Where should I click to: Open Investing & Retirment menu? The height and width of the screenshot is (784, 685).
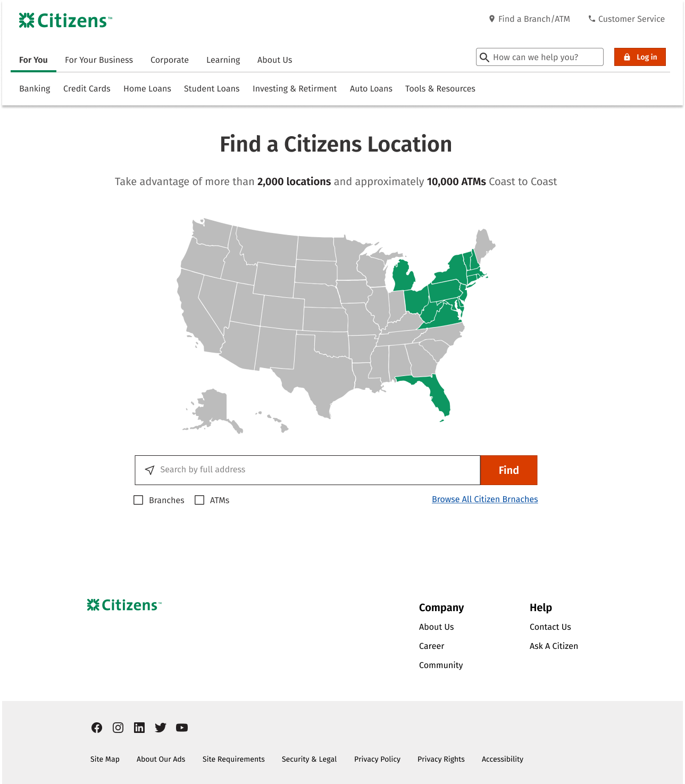tap(295, 89)
